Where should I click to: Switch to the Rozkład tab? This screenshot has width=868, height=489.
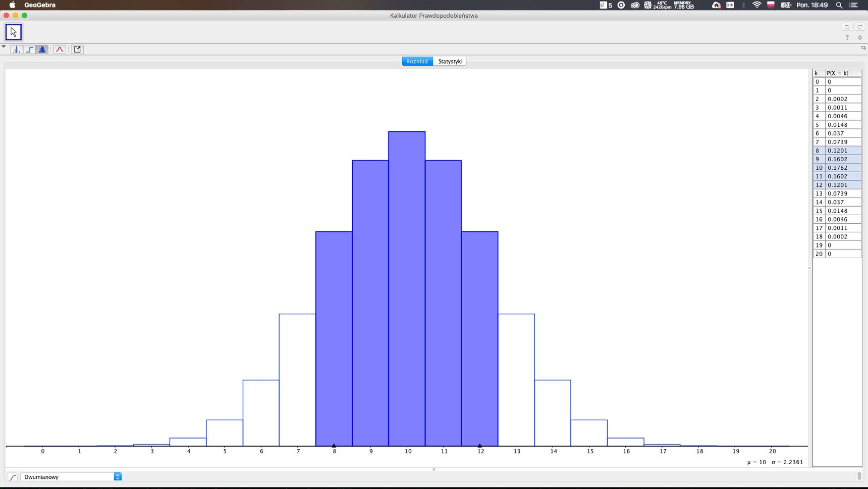(417, 61)
